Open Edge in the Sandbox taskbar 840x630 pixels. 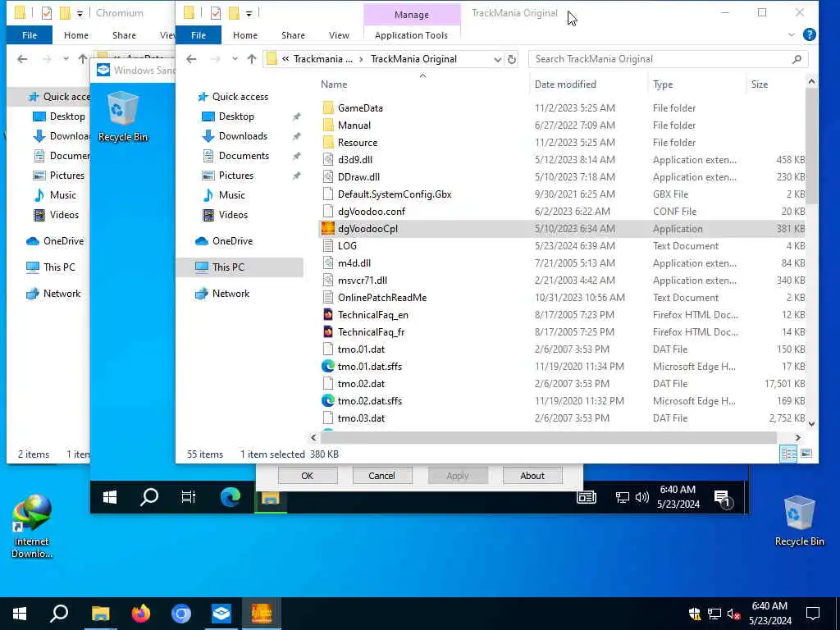click(231, 497)
